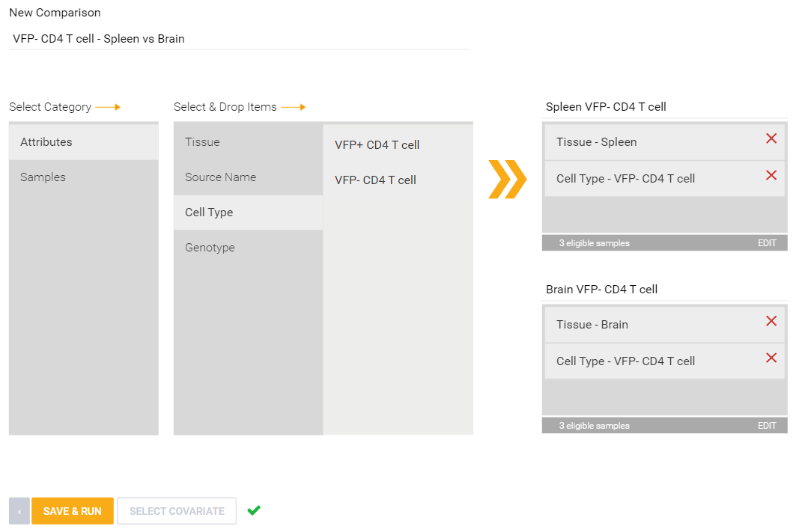Click Cell Type row in Brain group
This screenshot has width=802, height=532.
664,361
